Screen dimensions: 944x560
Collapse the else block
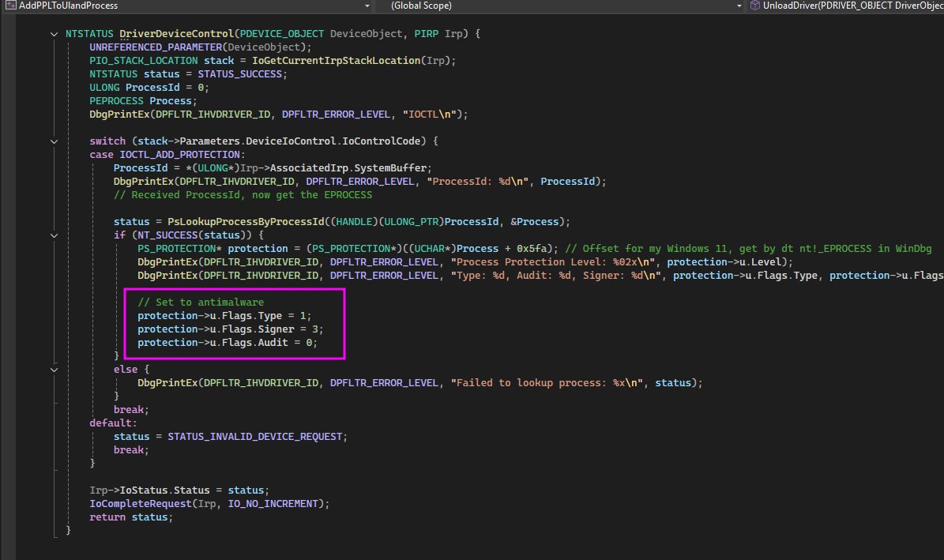(55, 370)
